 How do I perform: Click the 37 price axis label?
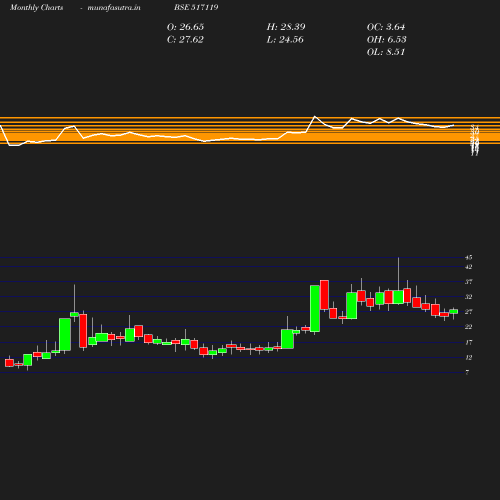pyautogui.click(x=469, y=282)
